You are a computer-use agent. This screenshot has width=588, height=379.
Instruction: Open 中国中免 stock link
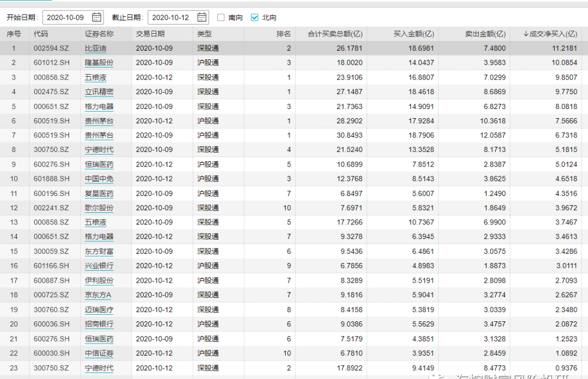coord(99,179)
